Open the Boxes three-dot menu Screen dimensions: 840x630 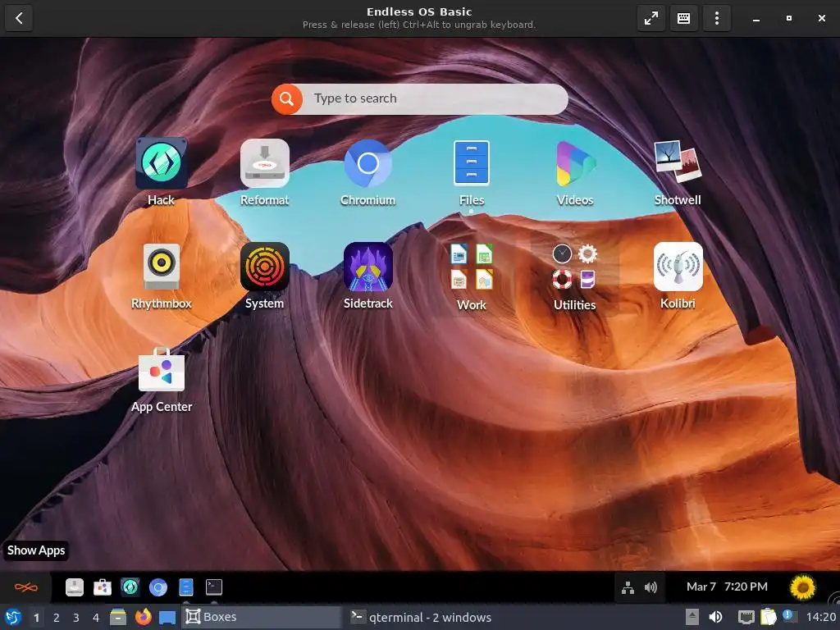717,18
